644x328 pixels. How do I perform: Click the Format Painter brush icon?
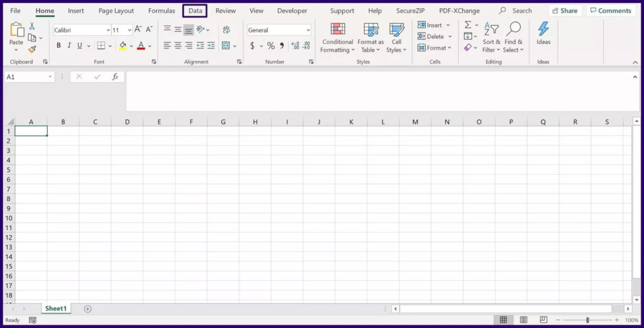[x=32, y=50]
